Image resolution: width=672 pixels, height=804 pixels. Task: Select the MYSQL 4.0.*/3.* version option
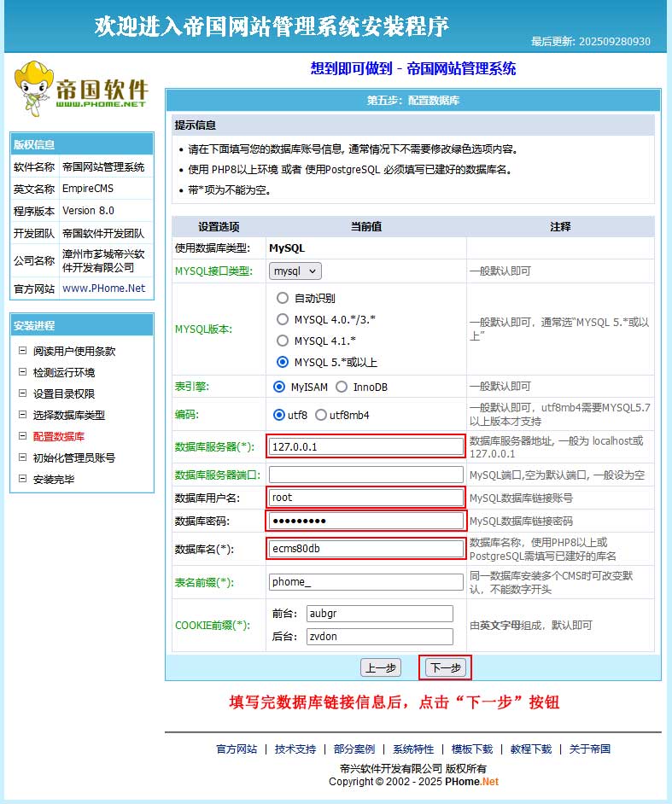(283, 319)
